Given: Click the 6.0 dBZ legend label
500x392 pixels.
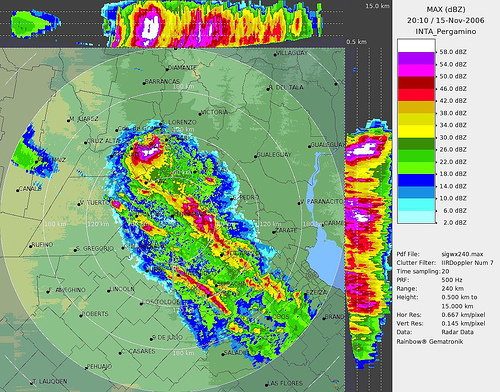Looking at the screenshot, I should click(x=455, y=211).
